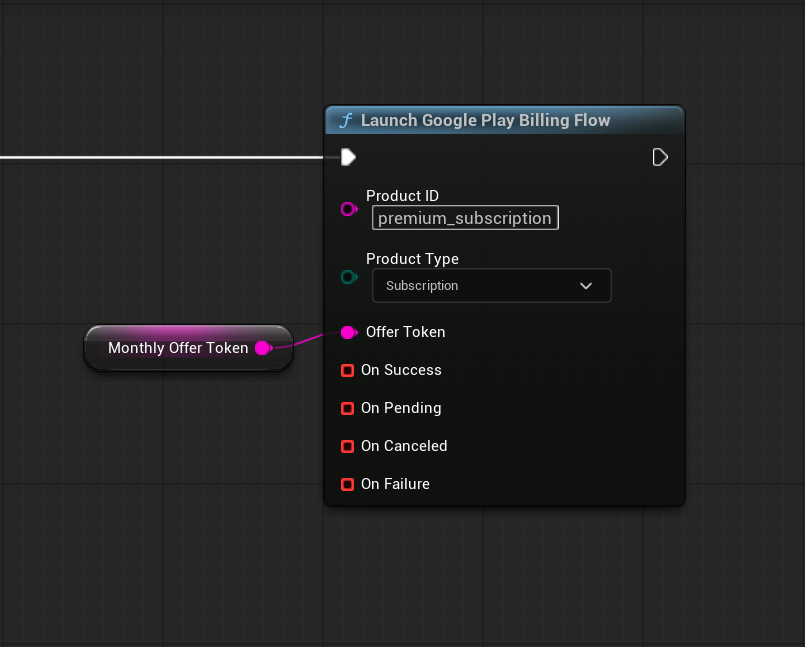
Task: Click the On Pending label
Action: click(401, 408)
